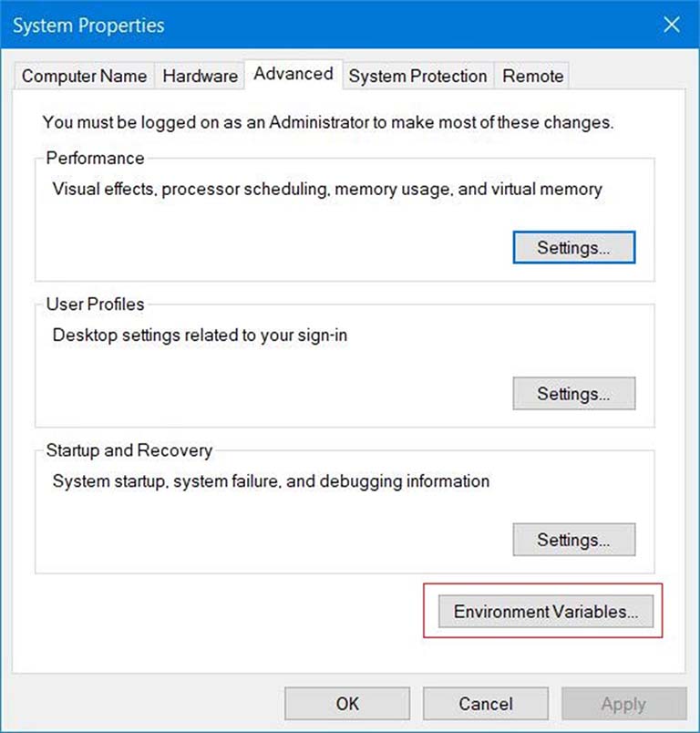700x733 pixels.
Task: Click the User Profiles group label
Action: coord(95,305)
